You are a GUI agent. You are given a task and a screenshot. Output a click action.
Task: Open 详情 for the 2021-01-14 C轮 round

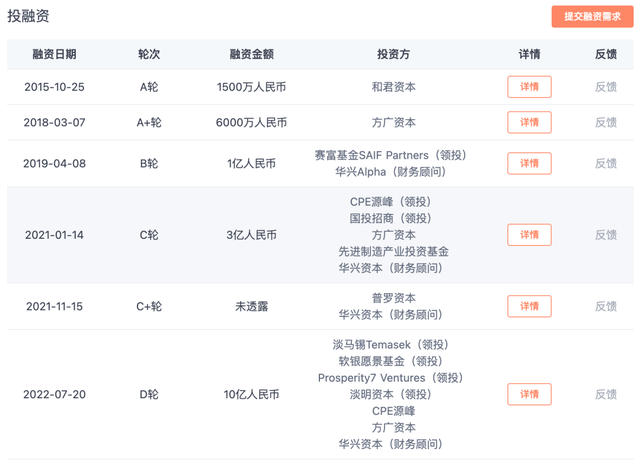pos(529,235)
